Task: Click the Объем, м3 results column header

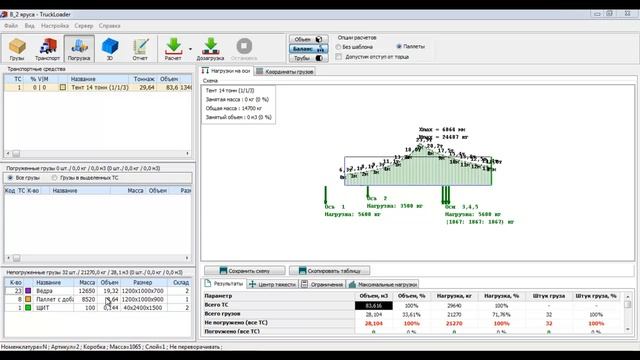Action: click(374, 296)
